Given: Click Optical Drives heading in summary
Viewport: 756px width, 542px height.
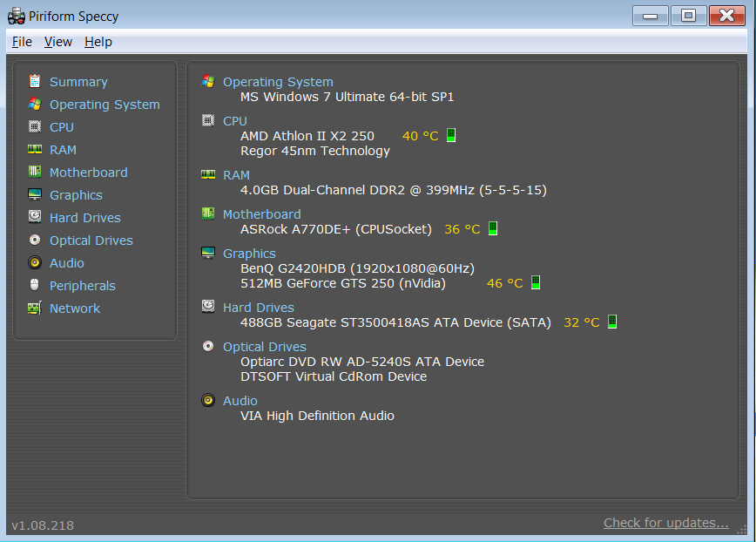Looking at the screenshot, I should click(x=264, y=347).
